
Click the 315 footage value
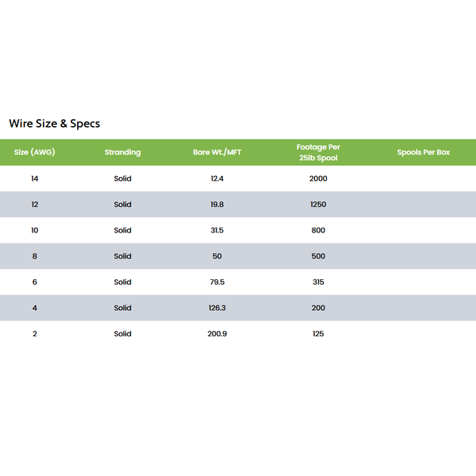[x=318, y=282]
